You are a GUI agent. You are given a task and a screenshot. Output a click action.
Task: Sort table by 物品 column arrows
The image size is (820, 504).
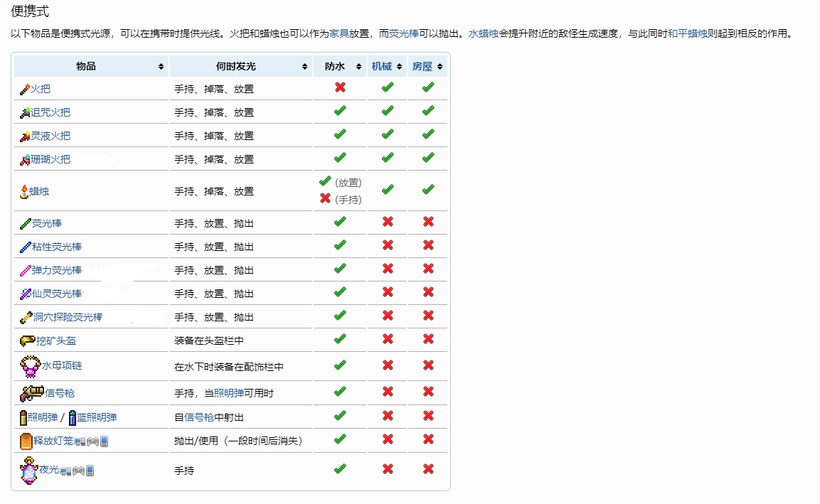pyautogui.click(x=161, y=67)
